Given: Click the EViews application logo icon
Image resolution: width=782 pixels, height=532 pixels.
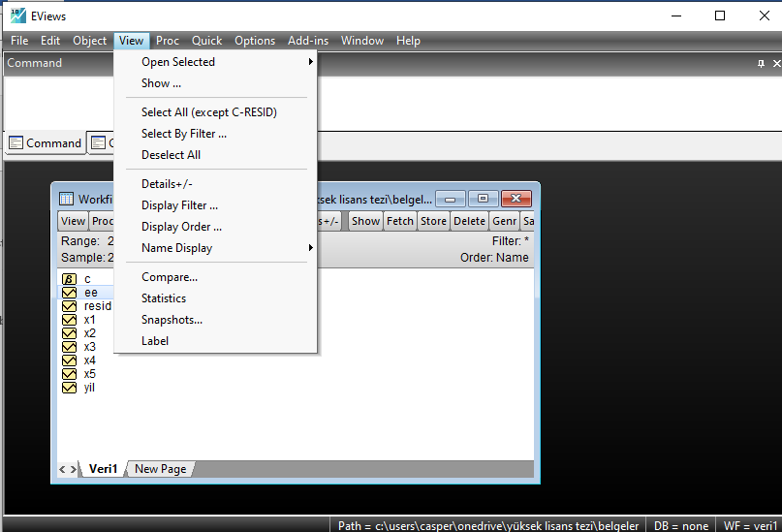Looking at the screenshot, I should pyautogui.click(x=18, y=16).
